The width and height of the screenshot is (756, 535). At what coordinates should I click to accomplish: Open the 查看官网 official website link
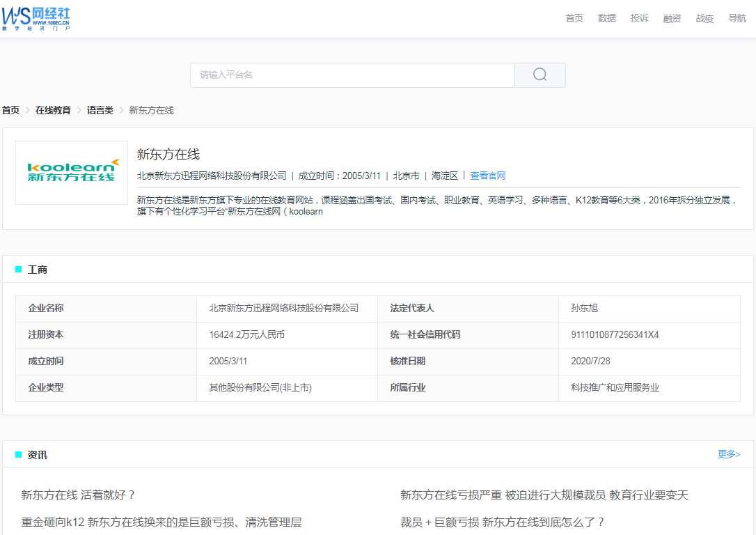coord(488,176)
